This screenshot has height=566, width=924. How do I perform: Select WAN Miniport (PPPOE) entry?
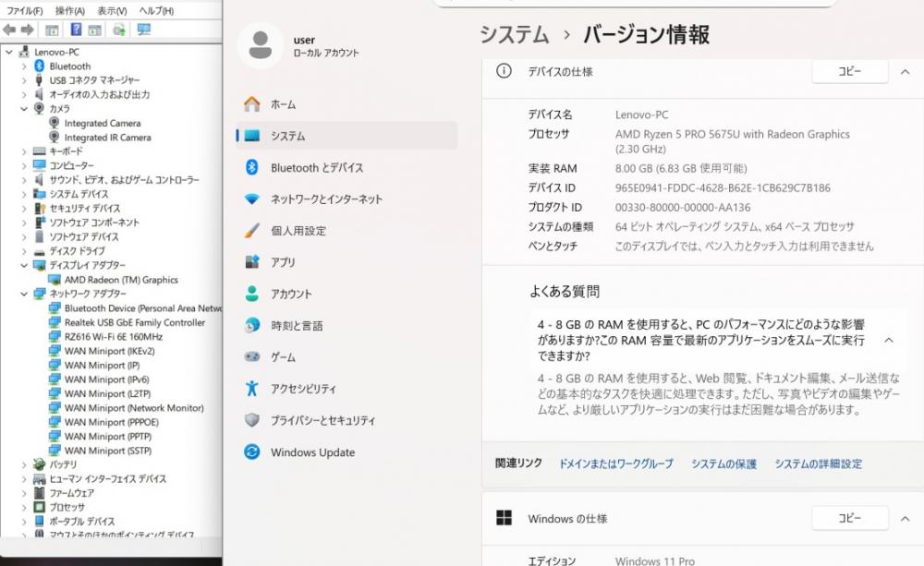click(112, 422)
